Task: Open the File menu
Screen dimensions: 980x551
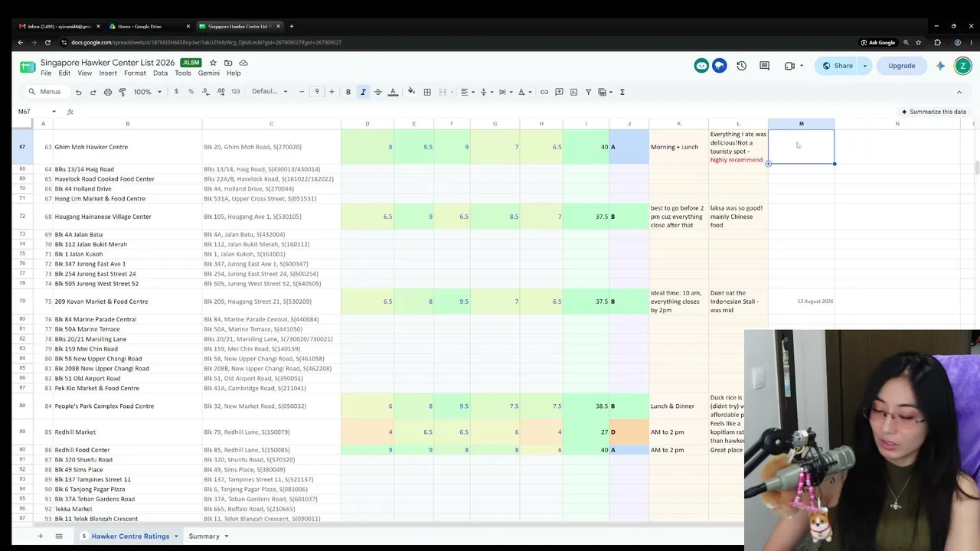Action: (x=46, y=73)
